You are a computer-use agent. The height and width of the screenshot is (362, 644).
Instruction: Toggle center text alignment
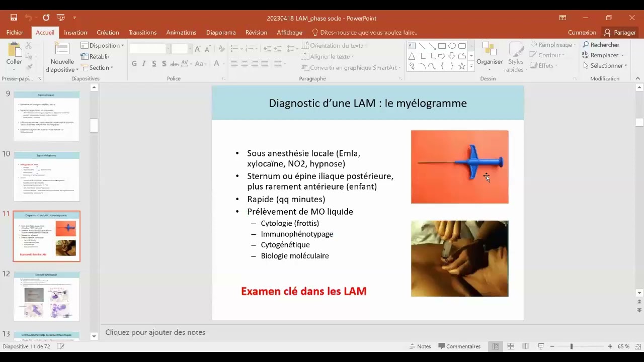click(245, 63)
